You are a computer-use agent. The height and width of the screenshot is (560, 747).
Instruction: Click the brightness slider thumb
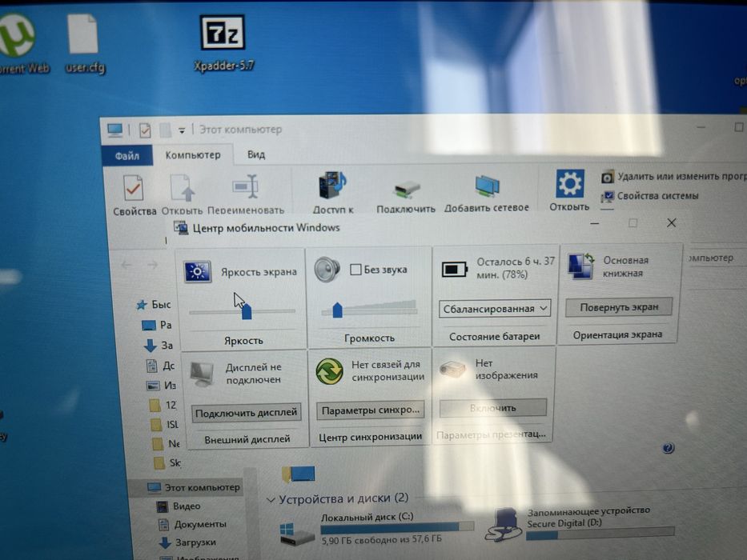pos(247,312)
